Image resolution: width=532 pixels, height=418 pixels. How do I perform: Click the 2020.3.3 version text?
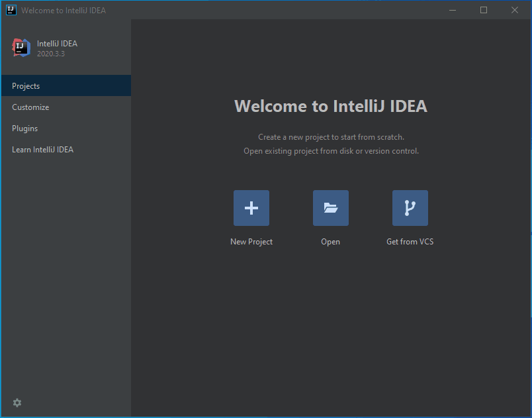click(x=50, y=54)
